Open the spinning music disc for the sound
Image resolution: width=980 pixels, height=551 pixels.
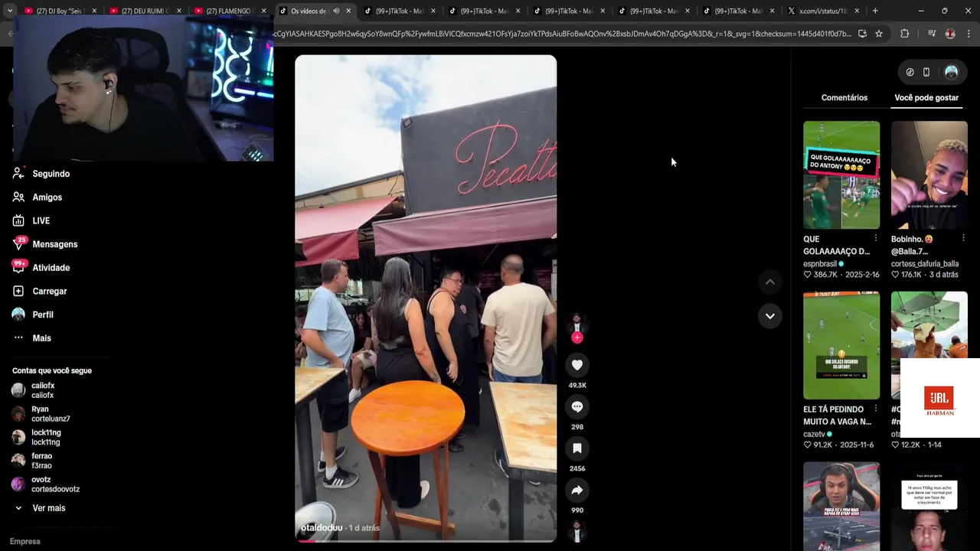(x=577, y=531)
